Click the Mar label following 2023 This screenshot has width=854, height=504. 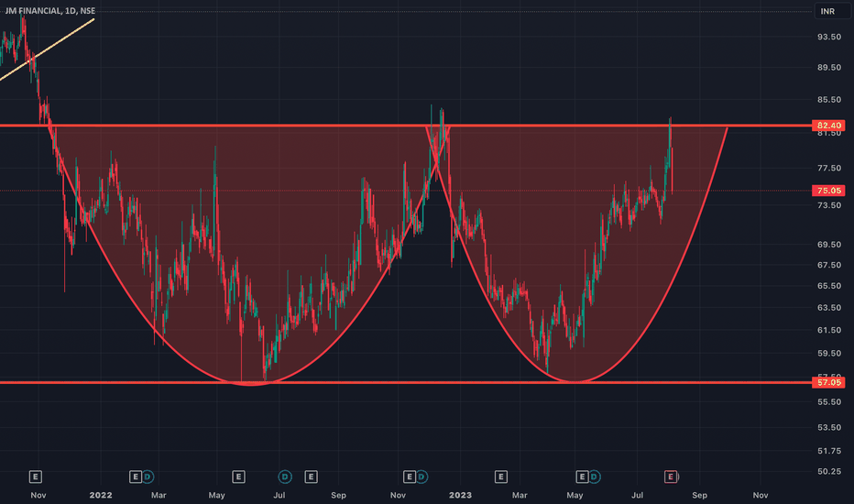point(520,495)
